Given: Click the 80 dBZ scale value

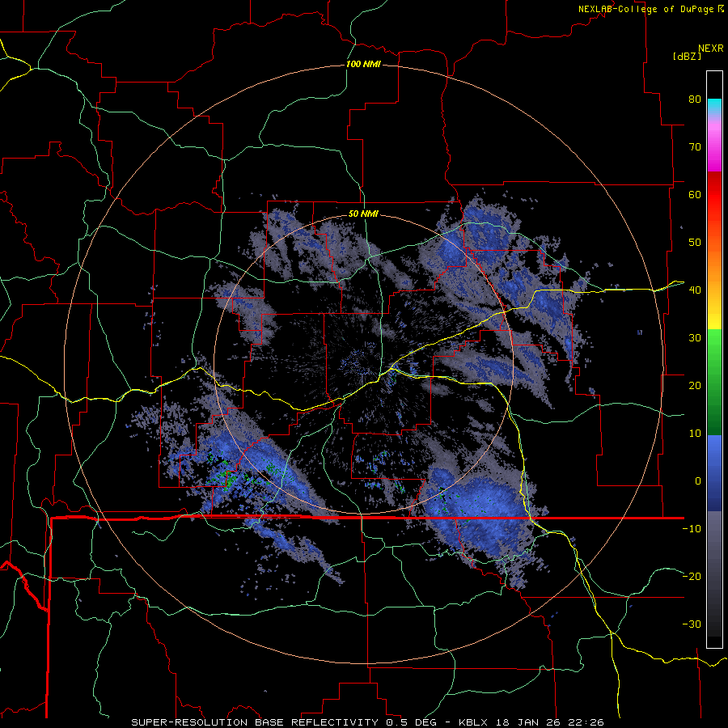Looking at the screenshot, I should pos(695,99).
